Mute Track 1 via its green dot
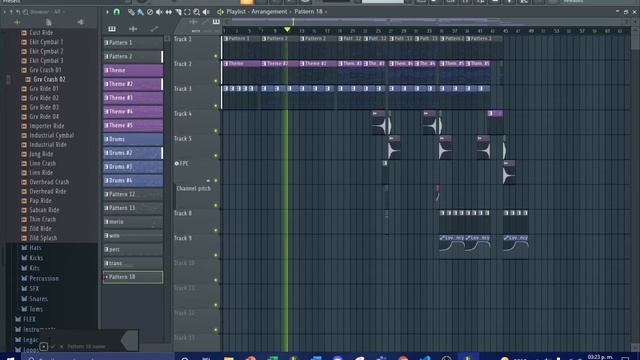The width and height of the screenshot is (640, 360). tap(216, 56)
